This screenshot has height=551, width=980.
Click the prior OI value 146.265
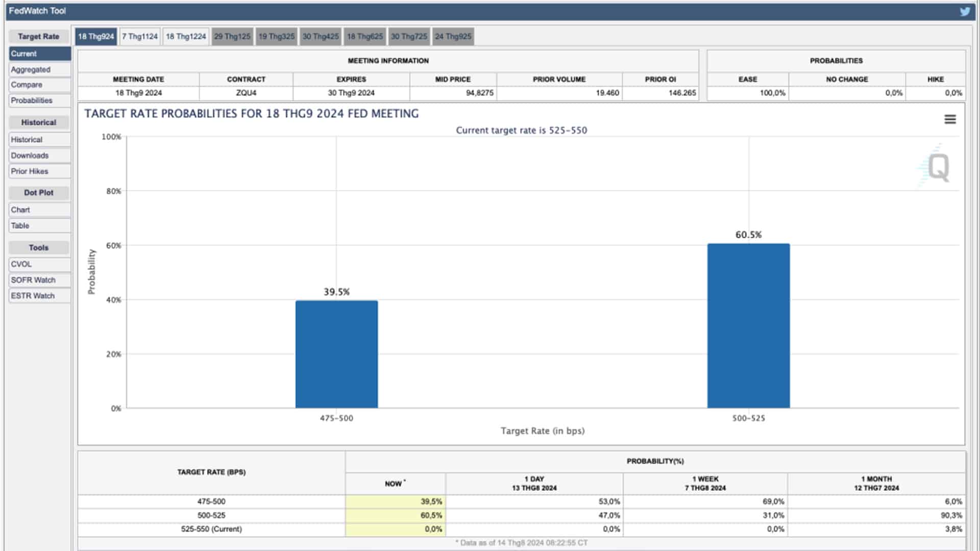click(x=682, y=93)
